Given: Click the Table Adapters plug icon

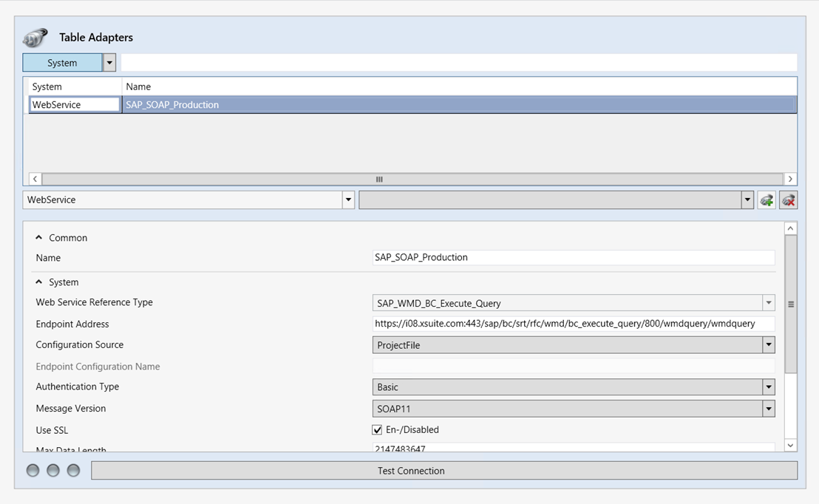Looking at the screenshot, I should click(35, 37).
